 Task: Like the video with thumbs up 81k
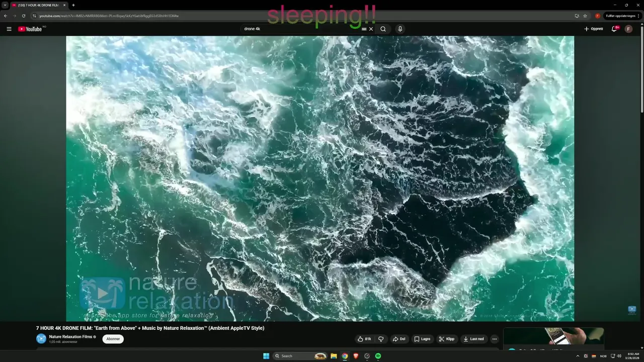[x=364, y=339]
